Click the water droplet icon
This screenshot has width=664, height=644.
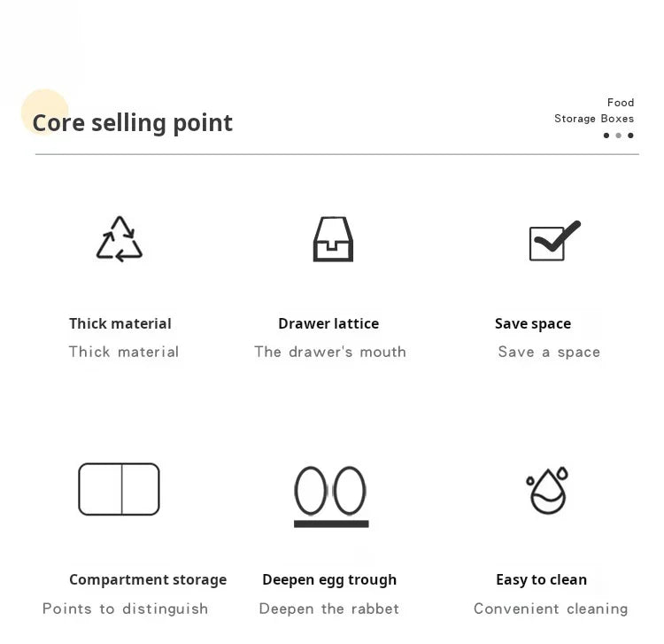click(546, 491)
